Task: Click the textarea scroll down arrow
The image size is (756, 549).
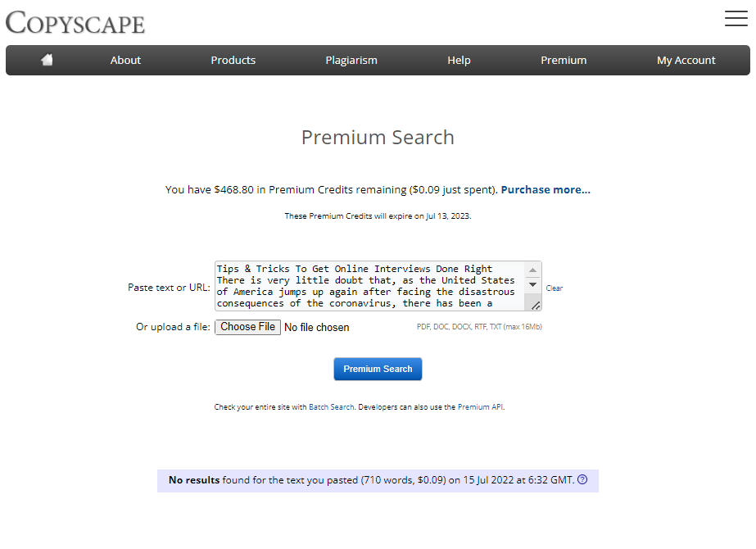Action: coord(532,284)
